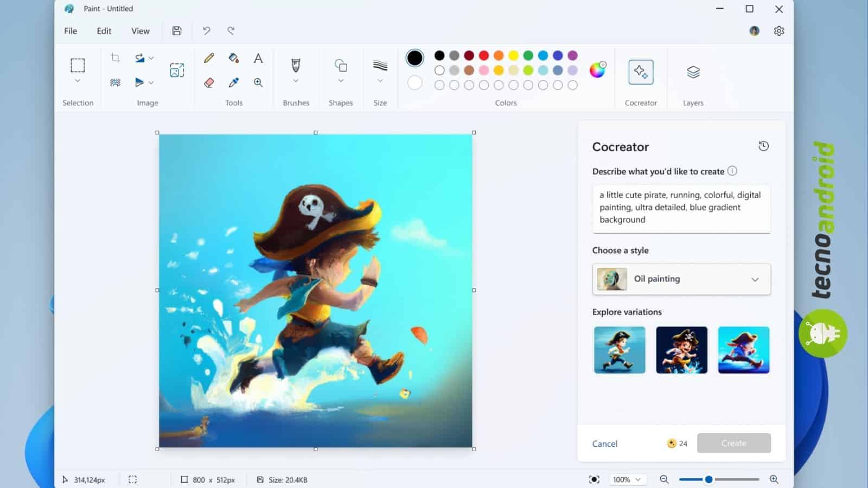The width and height of the screenshot is (868, 488).
Task: Click Cancel in Cocreator panel
Action: click(x=604, y=444)
